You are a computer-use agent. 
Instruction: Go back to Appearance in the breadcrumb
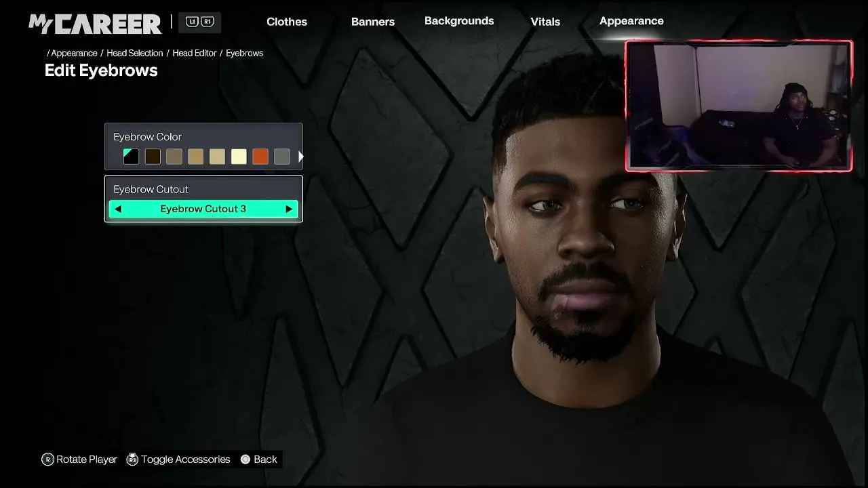(75, 53)
